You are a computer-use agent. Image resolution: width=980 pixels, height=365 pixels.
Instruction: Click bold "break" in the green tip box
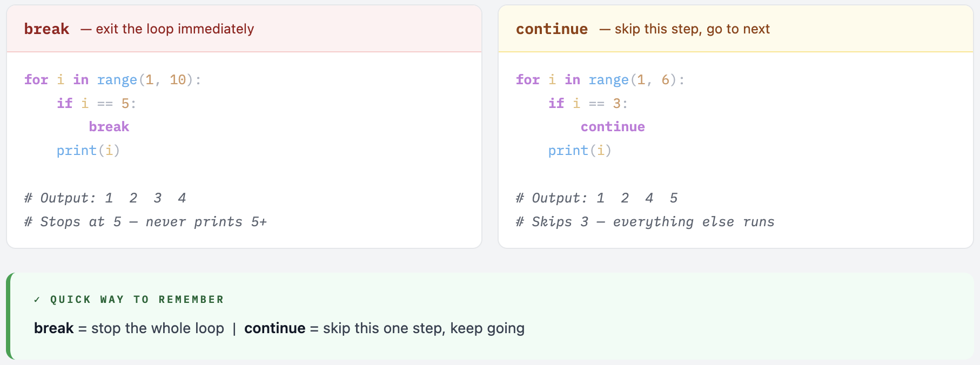(53, 328)
